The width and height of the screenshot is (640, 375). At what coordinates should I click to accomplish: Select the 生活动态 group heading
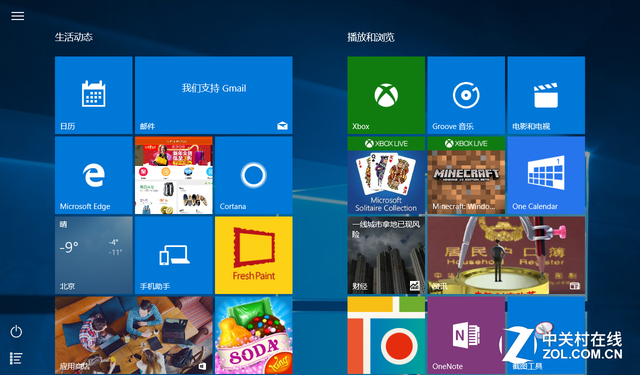tap(74, 37)
